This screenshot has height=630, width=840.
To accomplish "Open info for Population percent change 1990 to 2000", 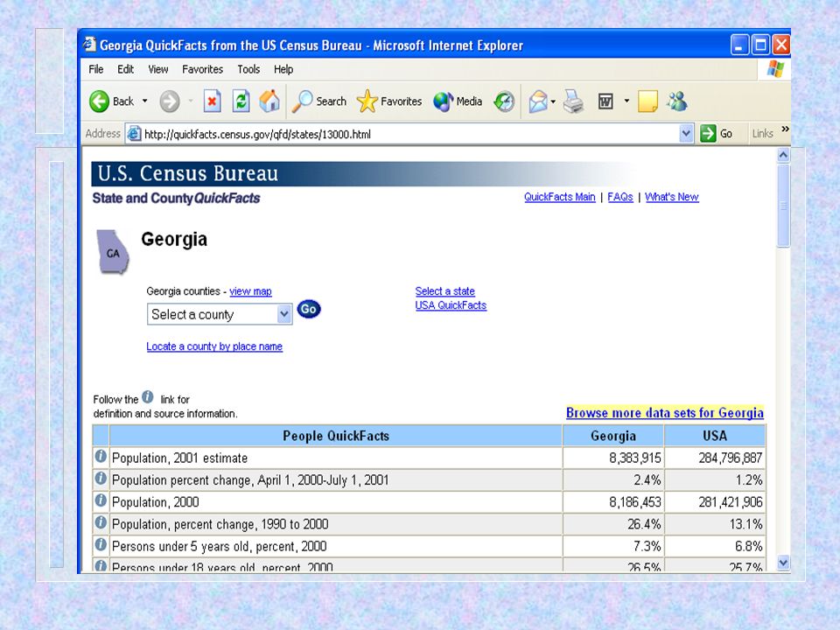I will click(100, 522).
